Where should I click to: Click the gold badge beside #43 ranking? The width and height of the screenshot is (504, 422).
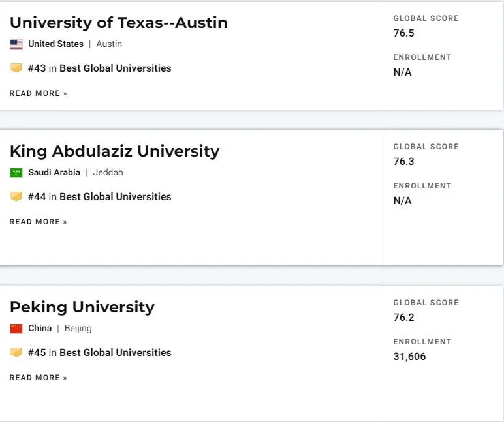[16, 68]
